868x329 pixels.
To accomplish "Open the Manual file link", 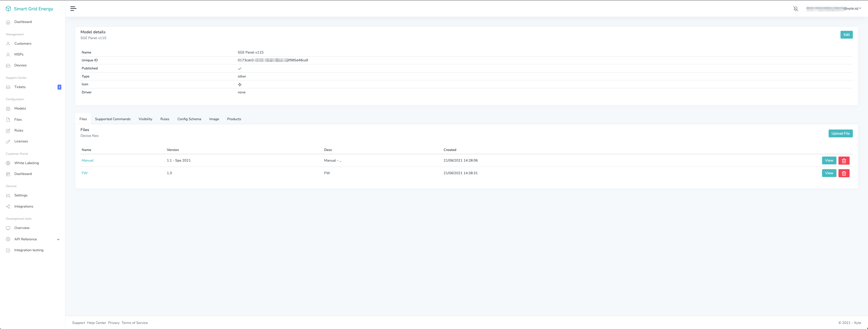I will pyautogui.click(x=87, y=160).
